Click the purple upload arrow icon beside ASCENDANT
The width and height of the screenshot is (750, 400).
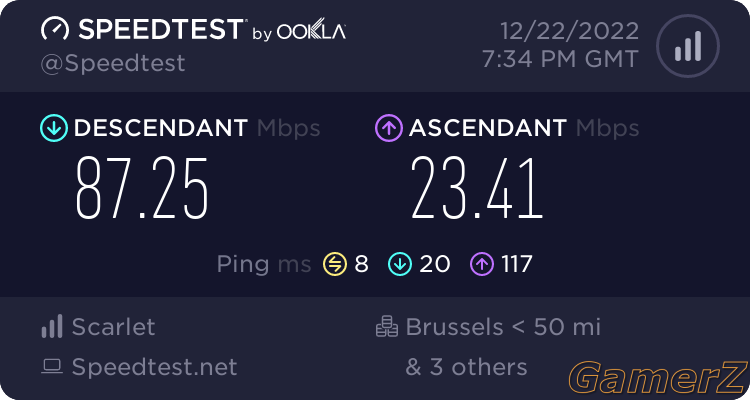pyautogui.click(x=389, y=128)
